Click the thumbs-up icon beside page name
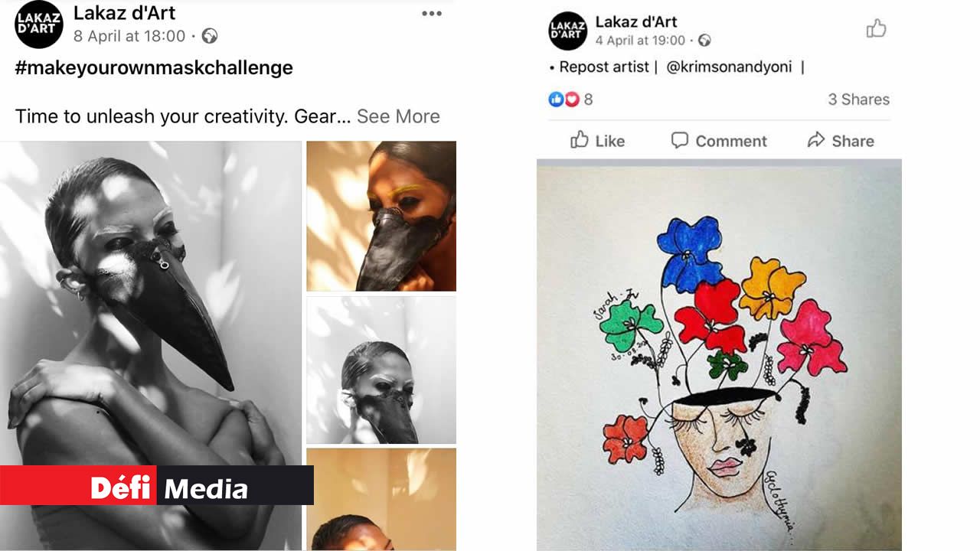 tap(876, 30)
